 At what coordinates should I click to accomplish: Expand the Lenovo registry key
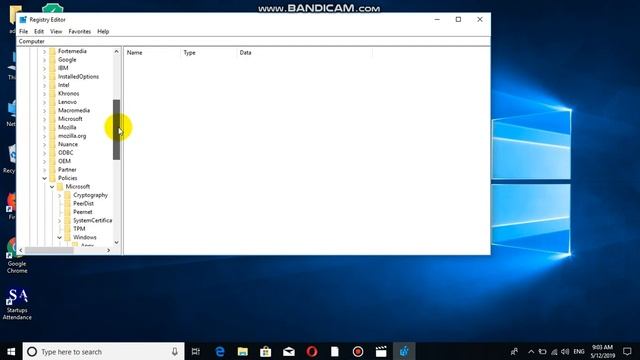point(44,102)
